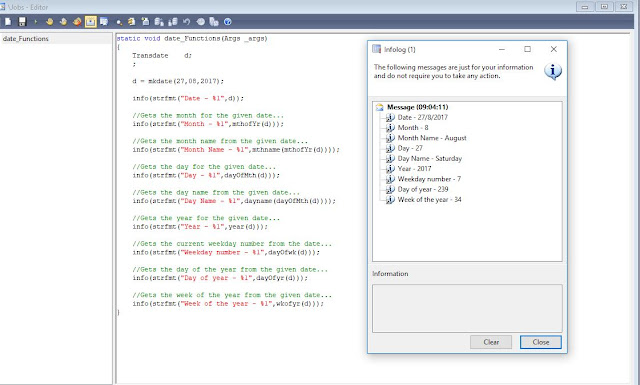Click the page with green plus icon
The image size is (640, 385).
click(x=145, y=22)
